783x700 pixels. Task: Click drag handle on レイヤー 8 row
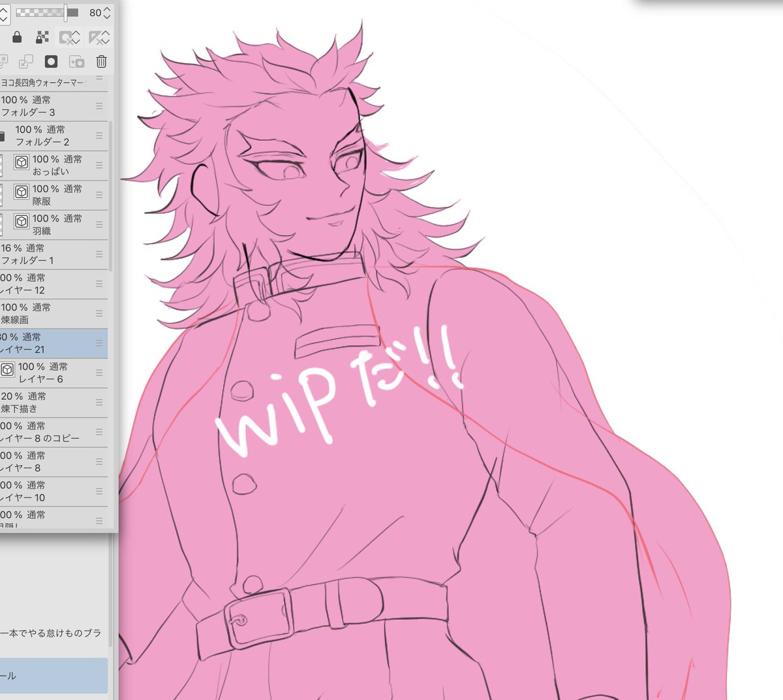tap(99, 461)
